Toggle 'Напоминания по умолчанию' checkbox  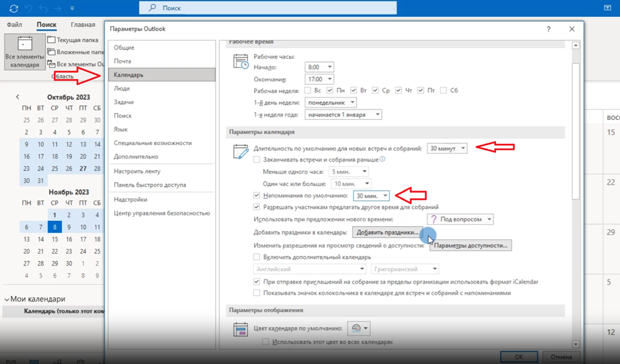tap(257, 196)
